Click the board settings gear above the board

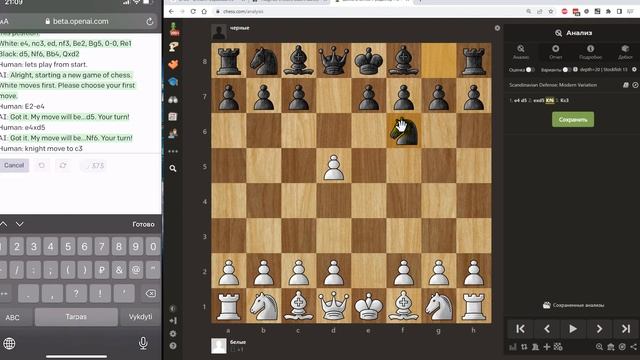[x=497, y=28]
